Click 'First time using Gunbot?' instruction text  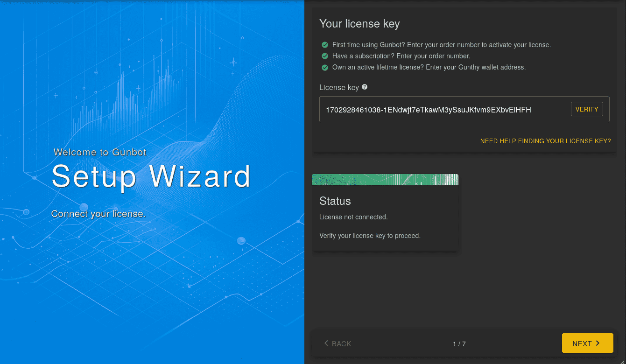pos(442,45)
